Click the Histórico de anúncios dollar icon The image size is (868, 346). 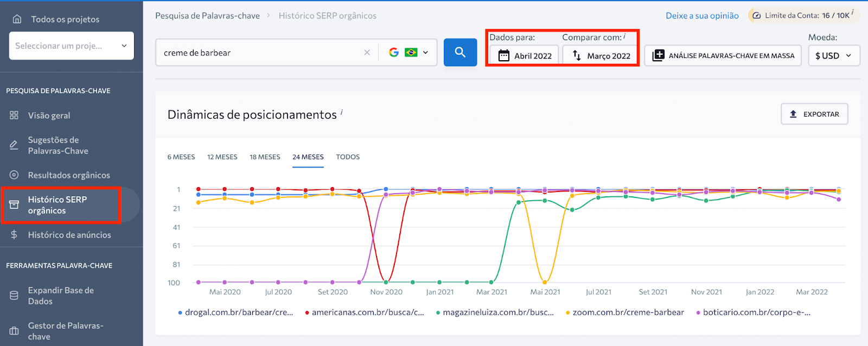point(14,234)
